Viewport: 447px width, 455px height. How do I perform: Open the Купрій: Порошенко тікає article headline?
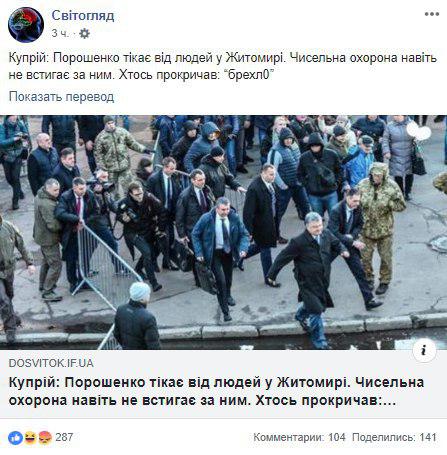point(216,391)
